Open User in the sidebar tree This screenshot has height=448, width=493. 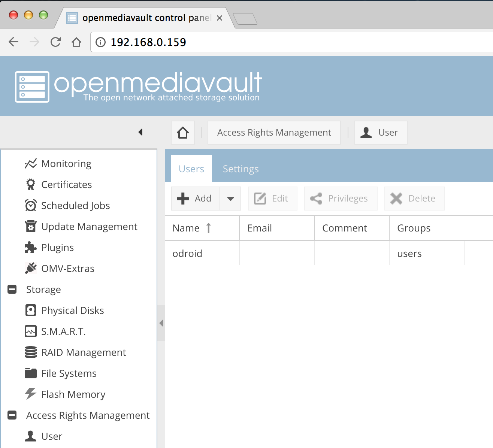[x=52, y=436]
